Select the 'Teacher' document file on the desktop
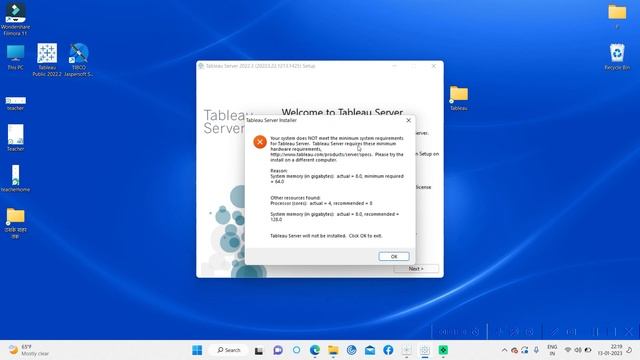The height and width of the screenshot is (360, 640). [x=15, y=138]
